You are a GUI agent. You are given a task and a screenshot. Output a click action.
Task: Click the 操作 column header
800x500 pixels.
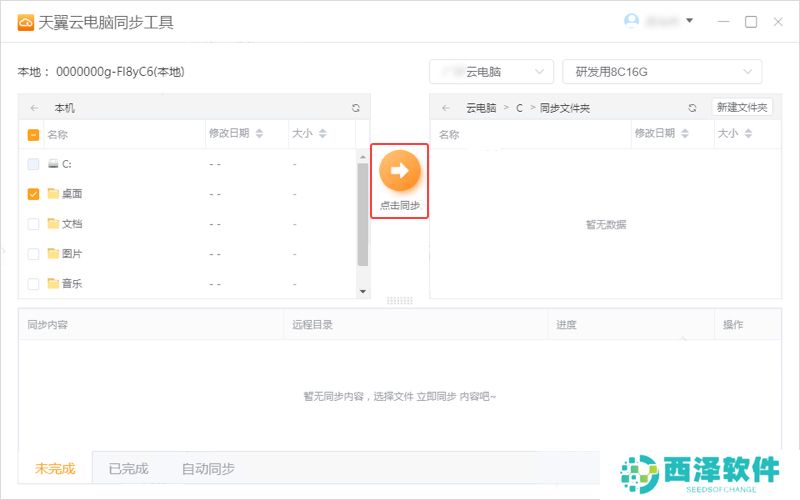733,324
